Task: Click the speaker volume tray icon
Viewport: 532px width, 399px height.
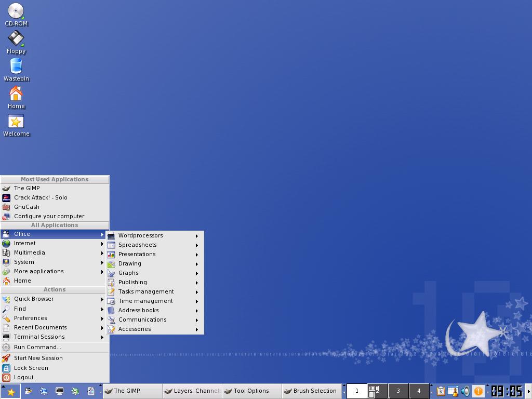Action: pyautogui.click(x=465, y=391)
